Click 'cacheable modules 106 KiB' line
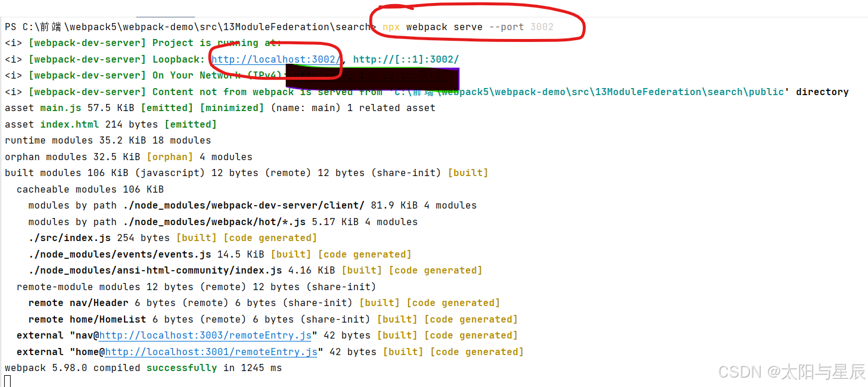 [x=90, y=189]
